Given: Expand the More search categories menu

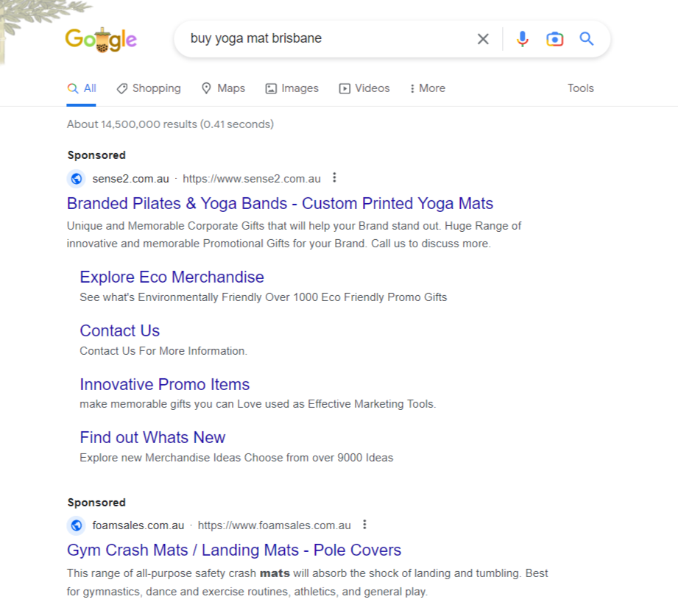Looking at the screenshot, I should 427,88.
